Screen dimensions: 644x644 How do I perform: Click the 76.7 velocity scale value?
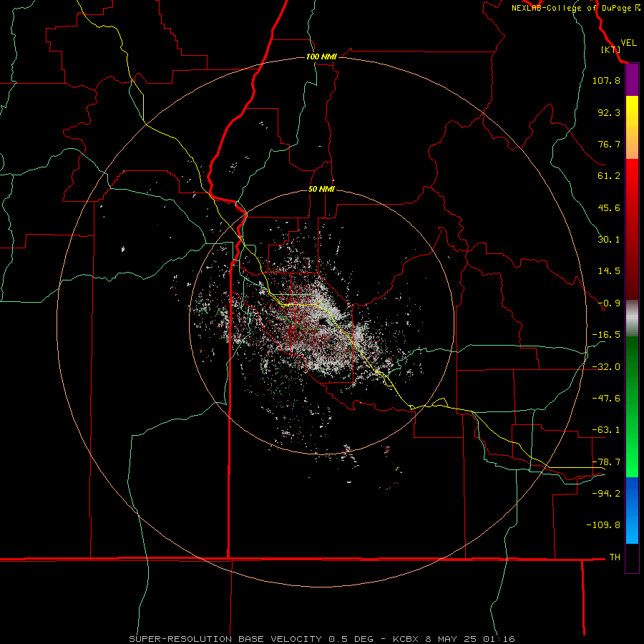[x=609, y=144]
